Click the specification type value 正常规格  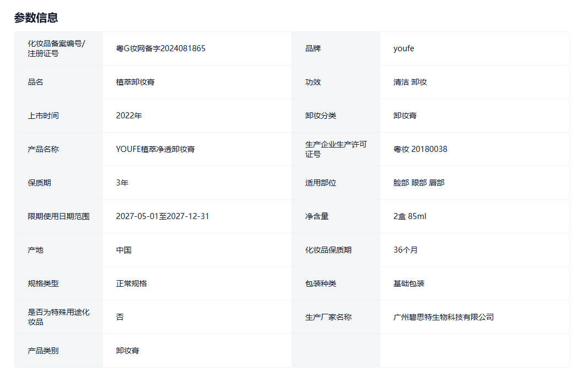(x=131, y=283)
